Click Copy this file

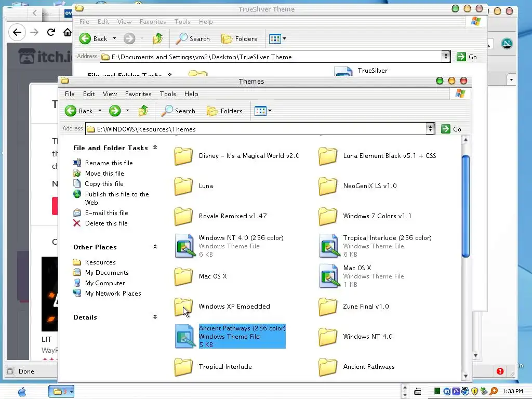point(104,184)
